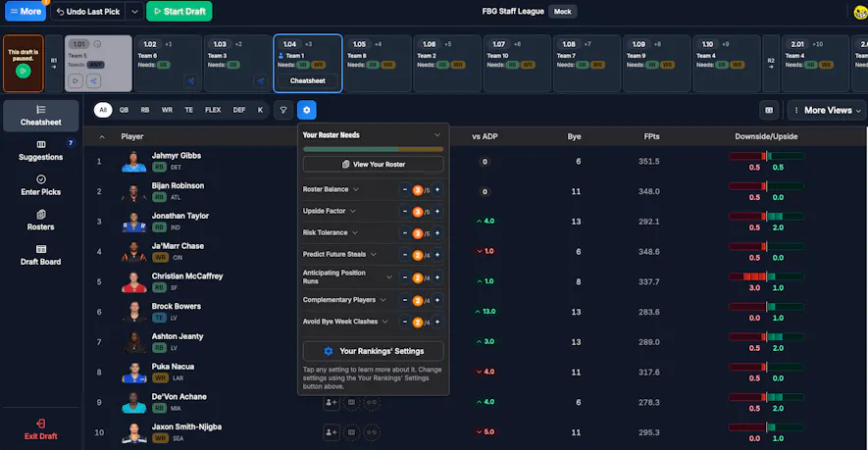Open dropdown next to Undo Last Pick

pyautogui.click(x=134, y=11)
